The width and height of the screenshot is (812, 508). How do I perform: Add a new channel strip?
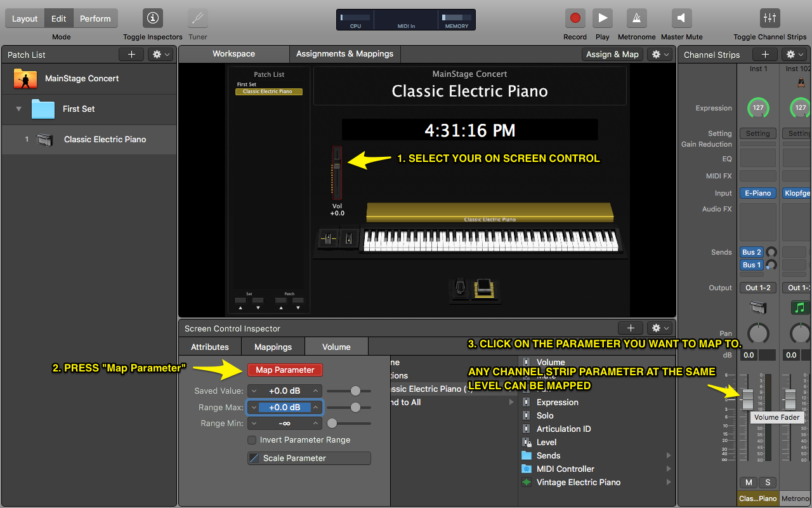[765, 55]
